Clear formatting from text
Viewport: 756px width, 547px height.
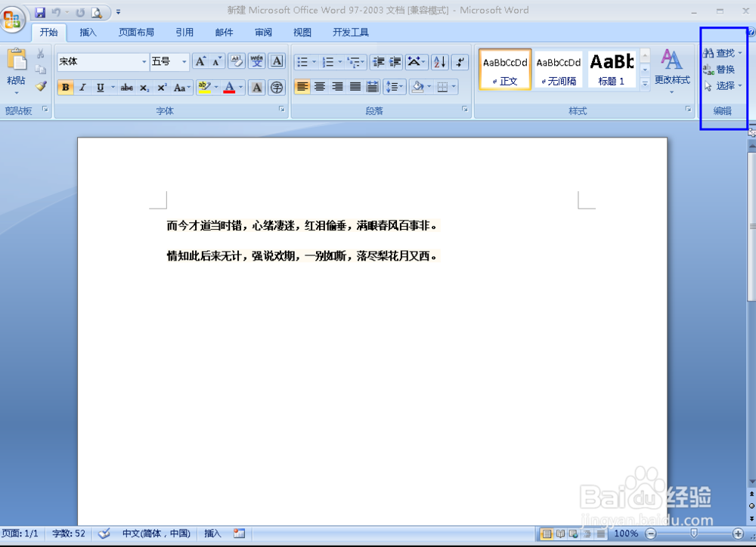point(236,61)
